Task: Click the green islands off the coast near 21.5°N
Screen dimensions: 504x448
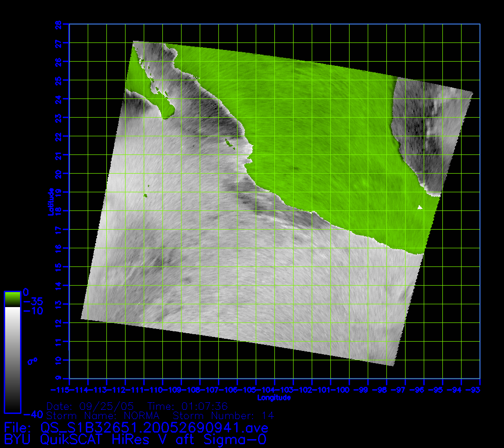Action: (229, 143)
